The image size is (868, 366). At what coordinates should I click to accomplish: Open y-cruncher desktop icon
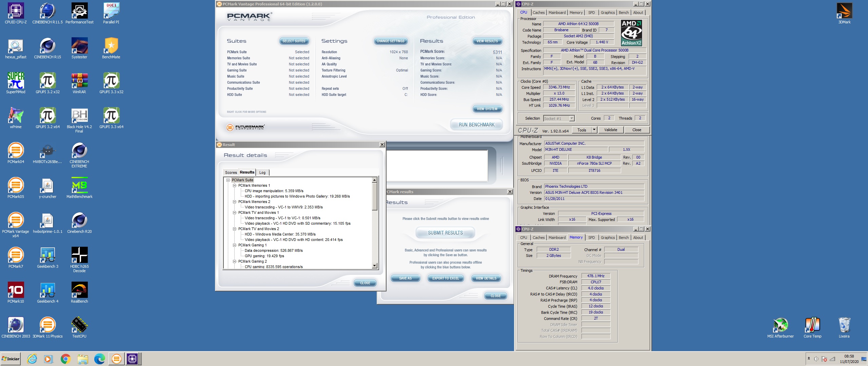click(x=47, y=188)
